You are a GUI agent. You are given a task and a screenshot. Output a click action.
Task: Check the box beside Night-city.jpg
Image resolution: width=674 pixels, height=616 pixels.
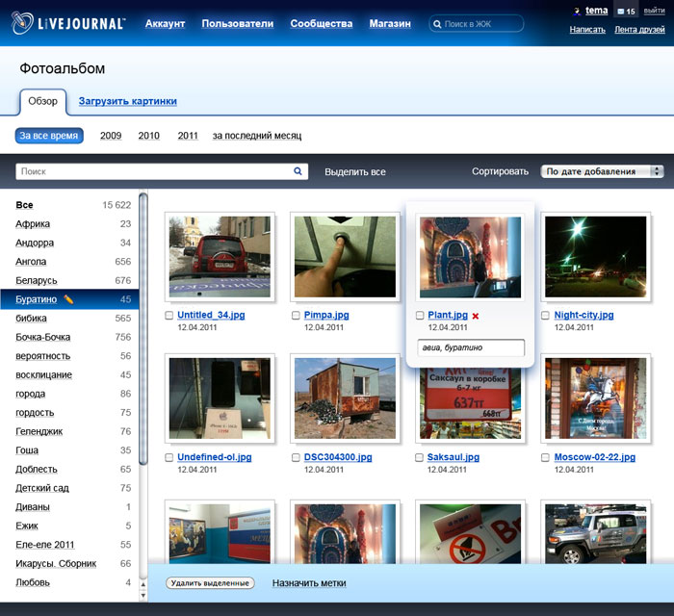click(x=546, y=316)
